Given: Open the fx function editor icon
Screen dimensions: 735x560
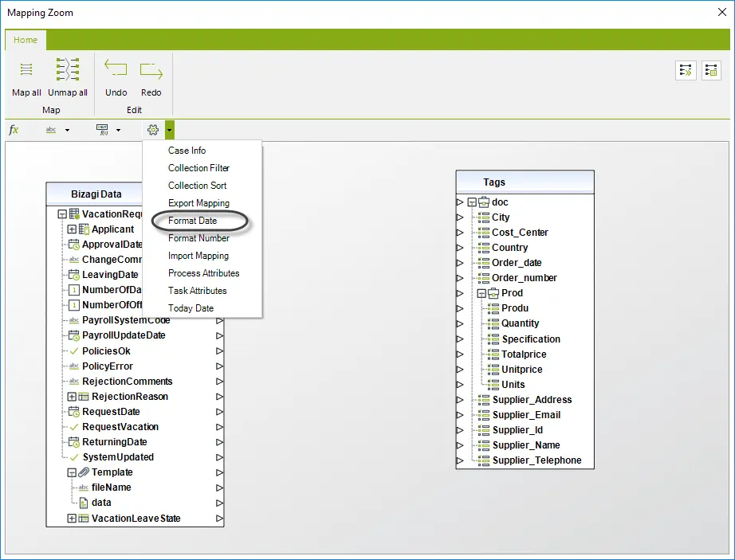Looking at the screenshot, I should coord(14,130).
